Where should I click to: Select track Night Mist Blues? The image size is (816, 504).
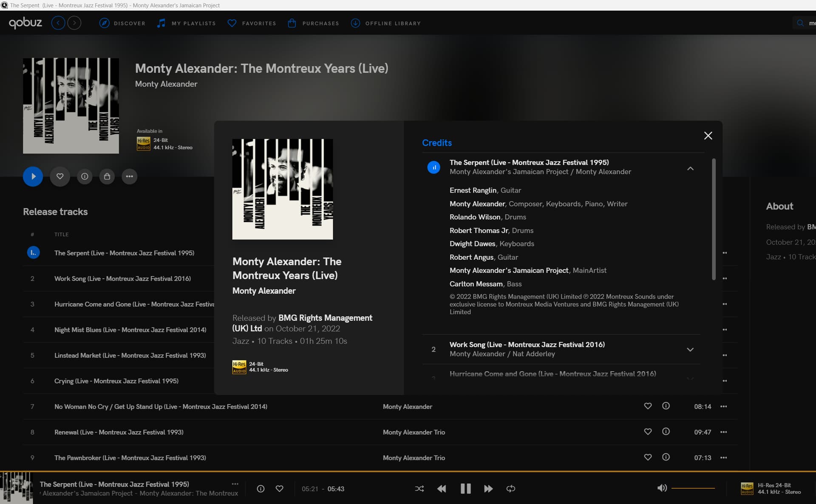click(130, 330)
